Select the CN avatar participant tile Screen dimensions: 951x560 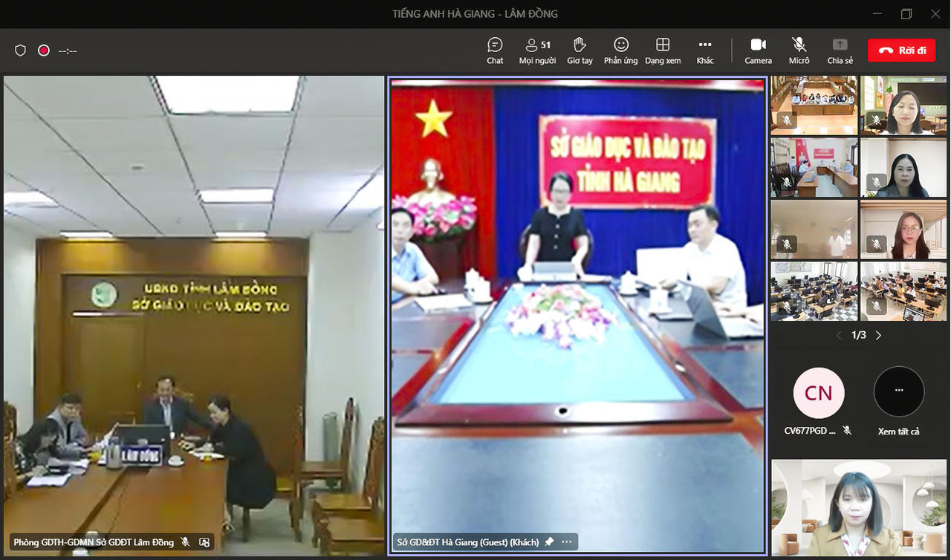[x=818, y=394]
